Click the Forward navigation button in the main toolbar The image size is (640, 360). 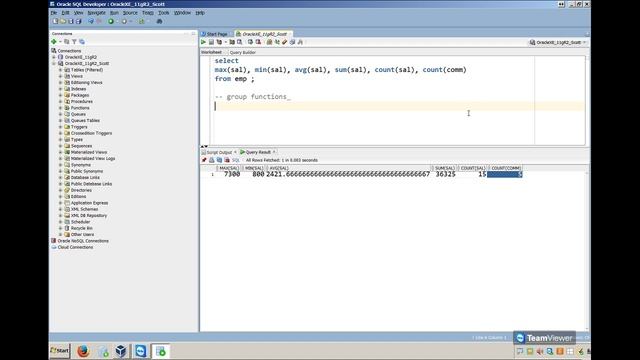[x=124, y=21]
